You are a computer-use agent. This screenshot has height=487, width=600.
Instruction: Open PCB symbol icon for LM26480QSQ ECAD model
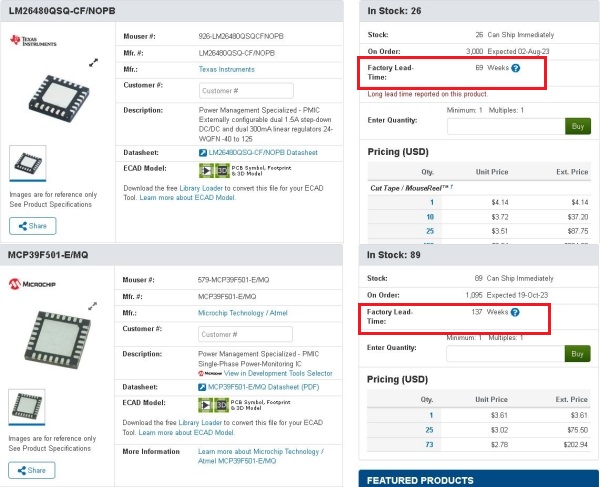point(206,171)
